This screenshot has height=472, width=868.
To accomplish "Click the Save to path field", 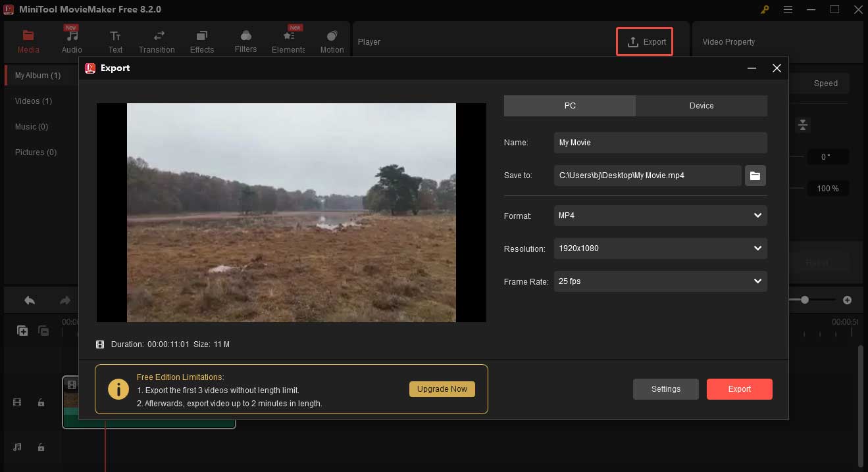I will pyautogui.click(x=648, y=176).
